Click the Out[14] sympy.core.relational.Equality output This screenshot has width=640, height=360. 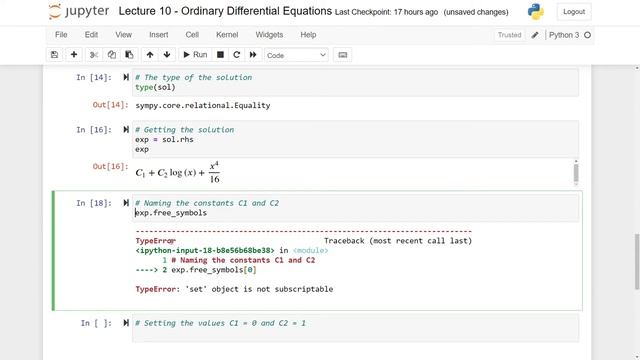coord(203,105)
